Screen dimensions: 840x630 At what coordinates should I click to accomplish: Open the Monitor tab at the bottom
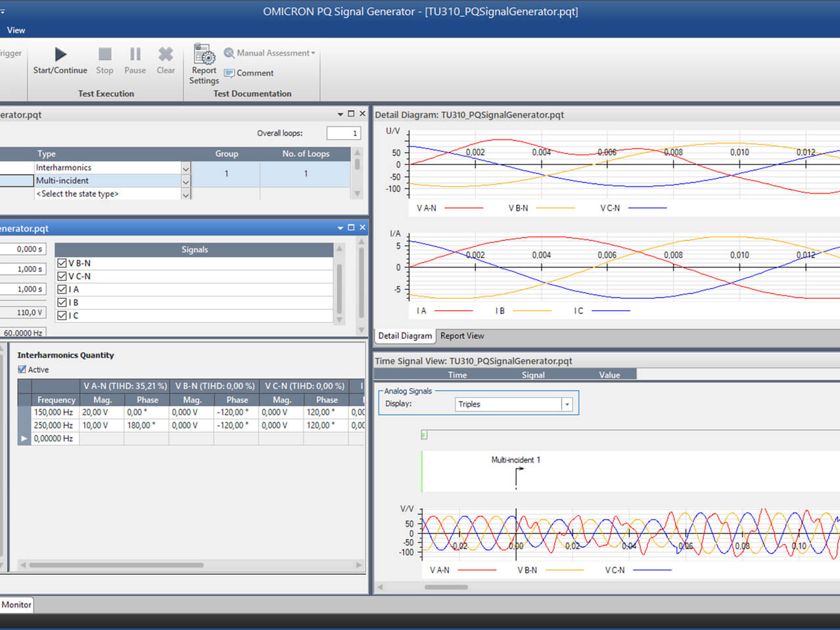(16, 604)
